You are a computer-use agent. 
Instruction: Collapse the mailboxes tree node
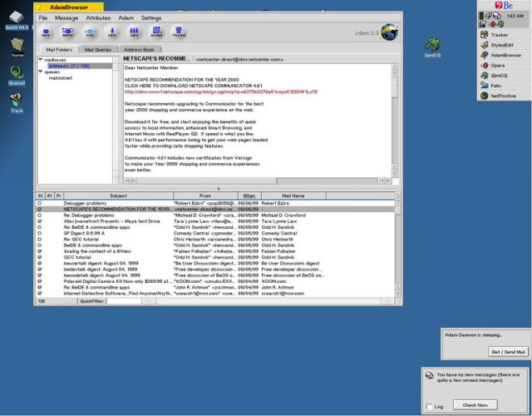[41, 59]
